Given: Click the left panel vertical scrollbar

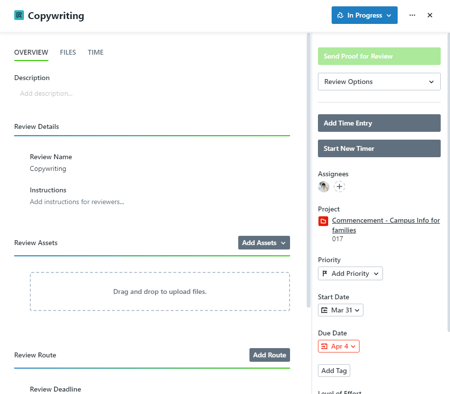Looking at the screenshot, I should pyautogui.click(x=309, y=170).
